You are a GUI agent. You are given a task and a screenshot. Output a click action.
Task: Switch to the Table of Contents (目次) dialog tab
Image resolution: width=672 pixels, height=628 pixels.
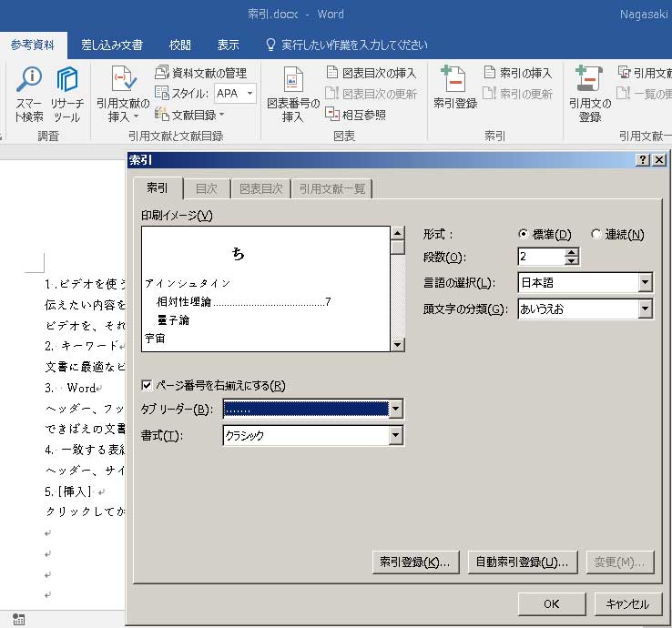(206, 188)
